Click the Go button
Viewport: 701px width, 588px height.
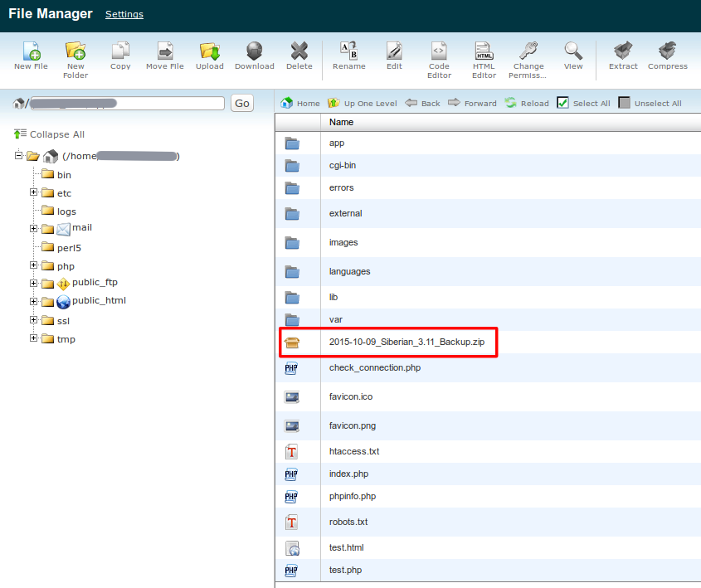point(242,103)
